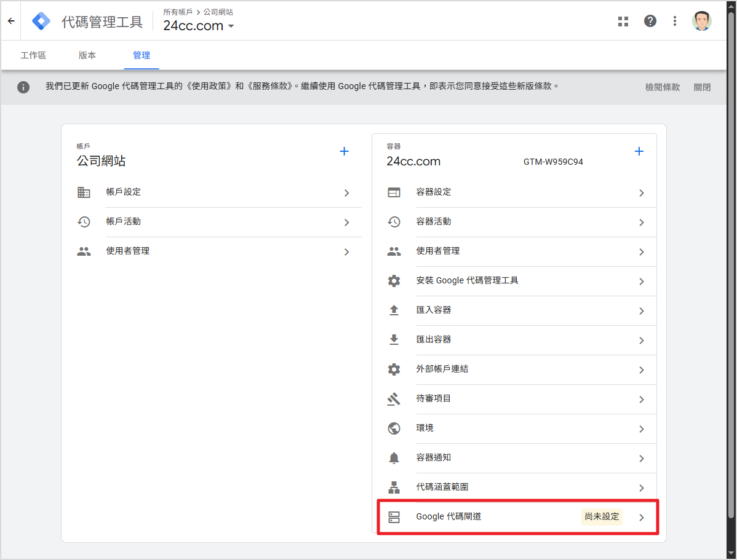737x560 pixels.
Task: Click the 24cc.com container heading
Action: (x=413, y=161)
